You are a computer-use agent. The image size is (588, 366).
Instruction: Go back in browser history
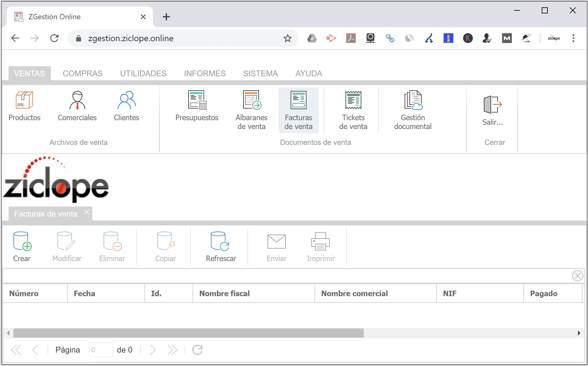pyautogui.click(x=15, y=38)
